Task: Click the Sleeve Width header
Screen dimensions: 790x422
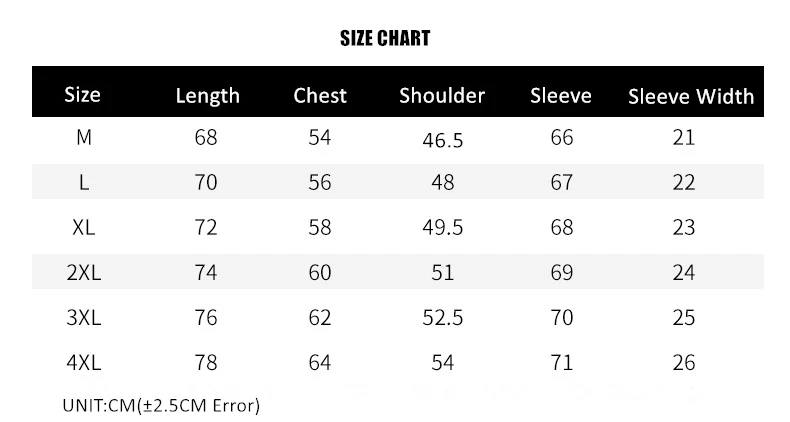Action: (x=691, y=96)
